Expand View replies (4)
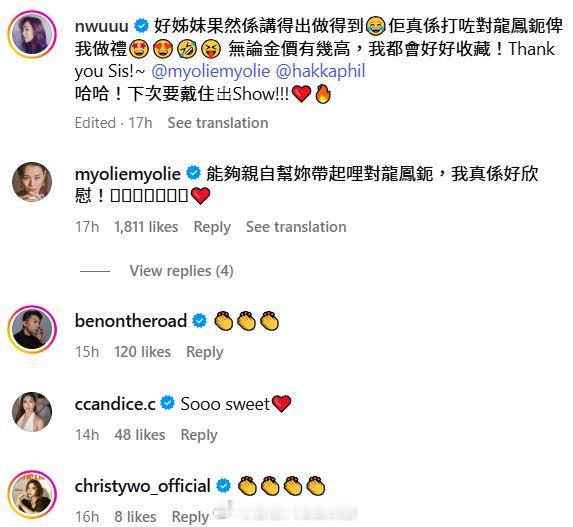Image resolution: width=573 pixels, height=527 pixels. coord(181,271)
